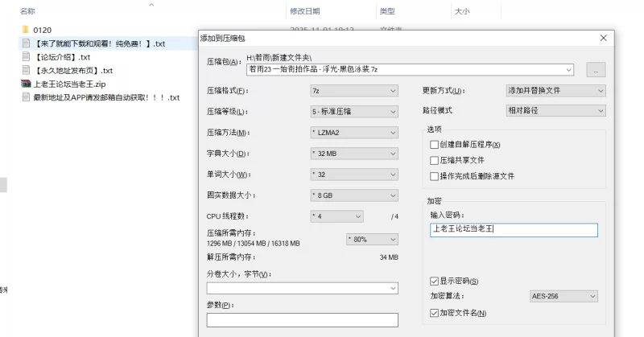Close the 添加到压缩包 dialog
This screenshot has height=337, width=644.
coord(604,38)
